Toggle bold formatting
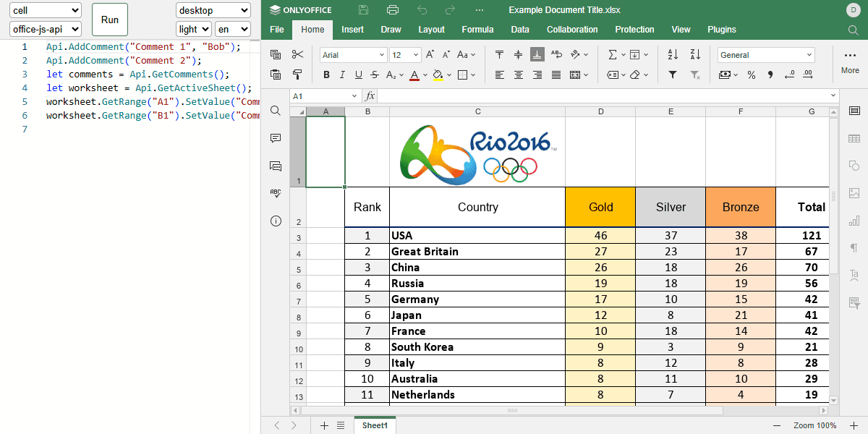Image resolution: width=868 pixels, height=434 pixels. 326,75
